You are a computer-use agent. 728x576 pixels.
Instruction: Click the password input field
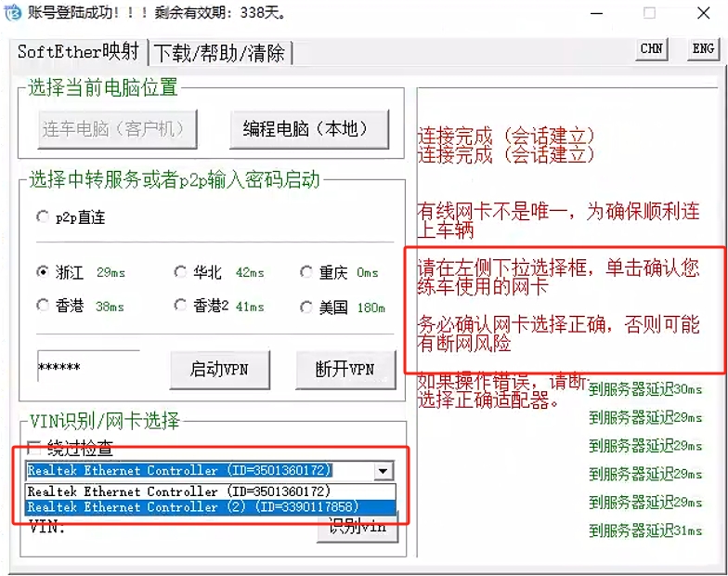click(88, 368)
